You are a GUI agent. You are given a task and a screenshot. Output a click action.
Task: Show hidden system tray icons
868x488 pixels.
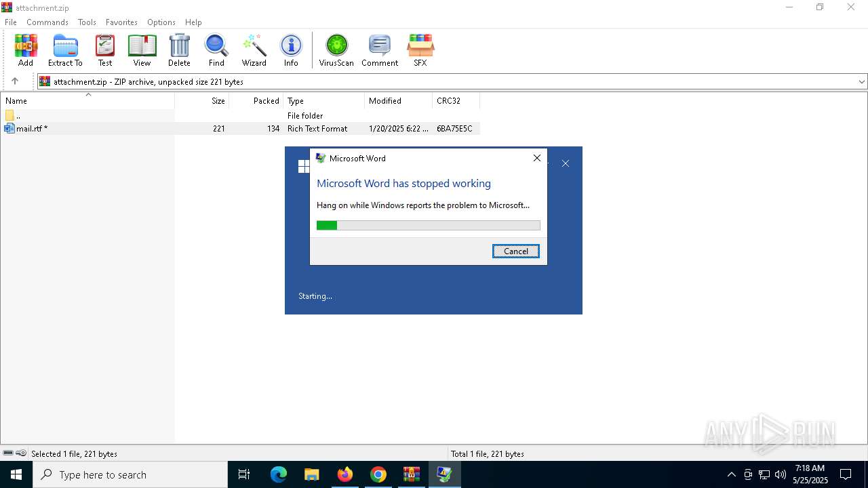point(731,474)
